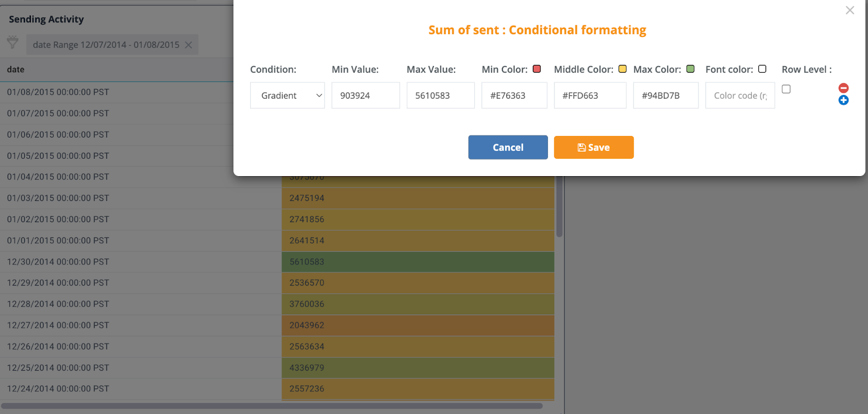Click the Max Value field 5610583

440,95
